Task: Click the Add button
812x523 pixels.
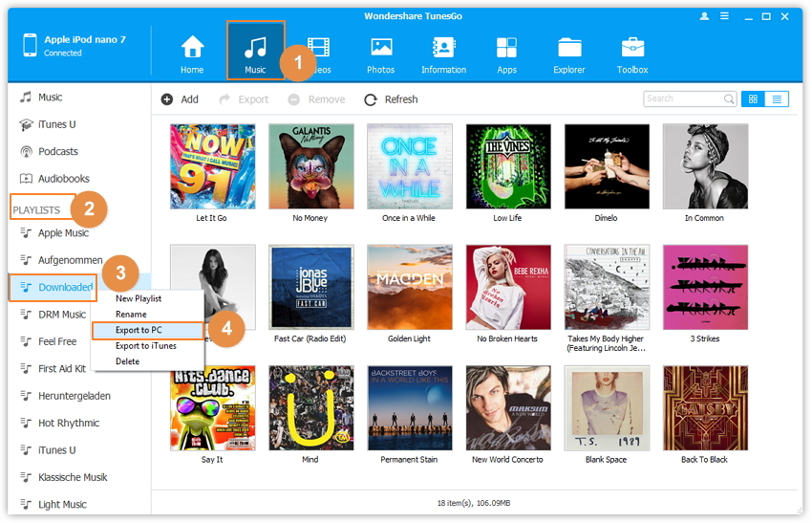Action: tap(180, 99)
